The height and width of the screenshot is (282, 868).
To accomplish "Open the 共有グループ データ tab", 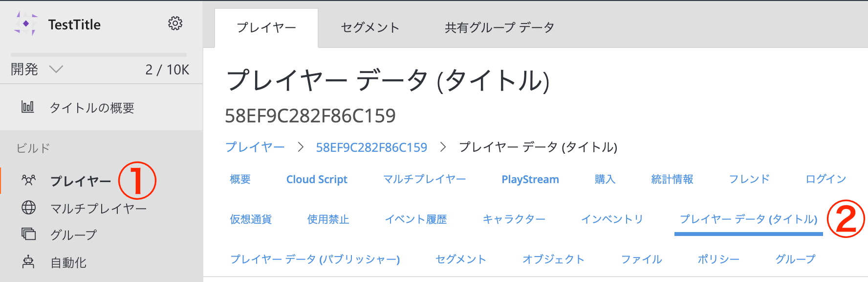I will pyautogui.click(x=499, y=28).
